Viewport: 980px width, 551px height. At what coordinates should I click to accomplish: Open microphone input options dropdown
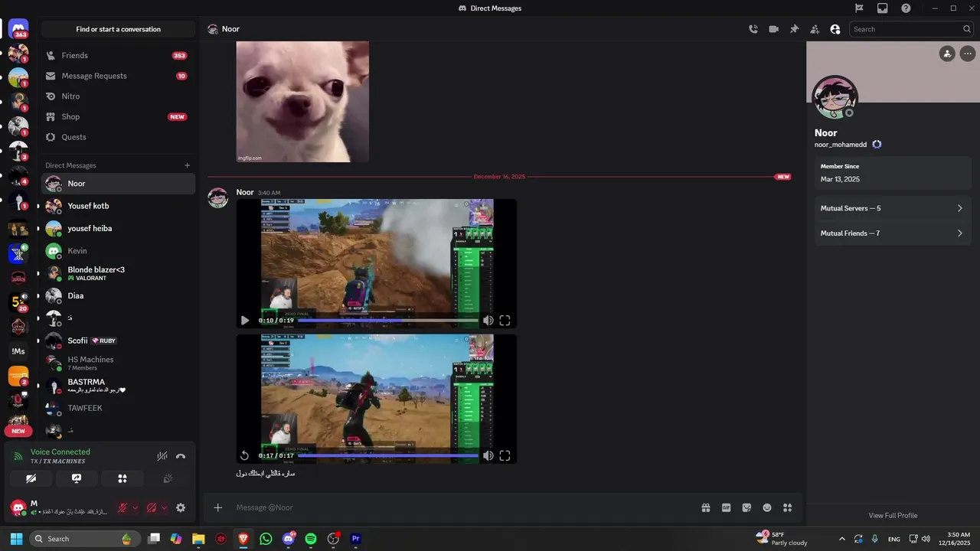pos(136,507)
